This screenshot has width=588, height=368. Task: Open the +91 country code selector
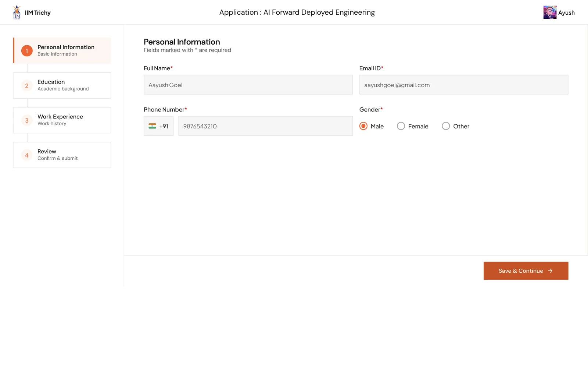click(x=158, y=126)
